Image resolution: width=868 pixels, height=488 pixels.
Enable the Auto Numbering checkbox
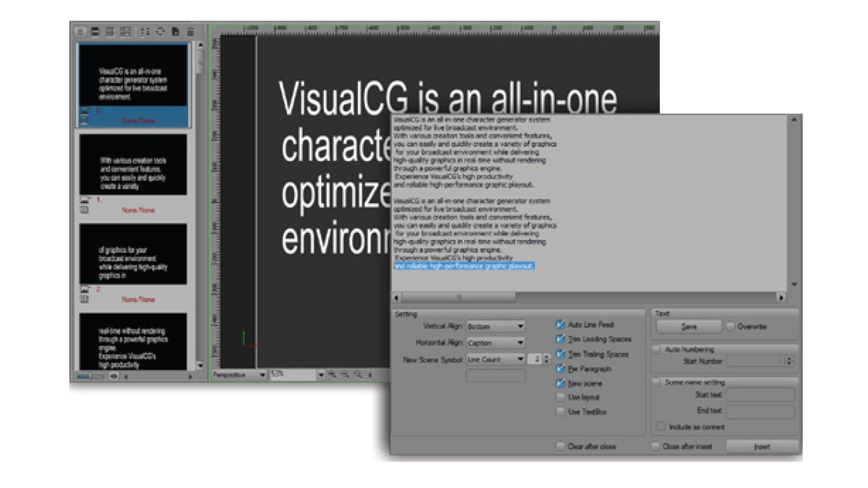click(658, 349)
